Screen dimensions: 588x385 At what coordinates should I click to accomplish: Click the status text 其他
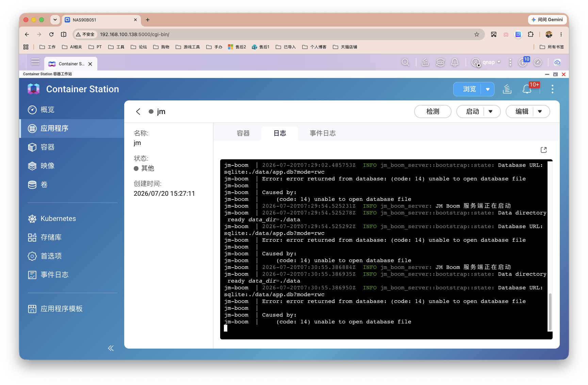(x=148, y=168)
